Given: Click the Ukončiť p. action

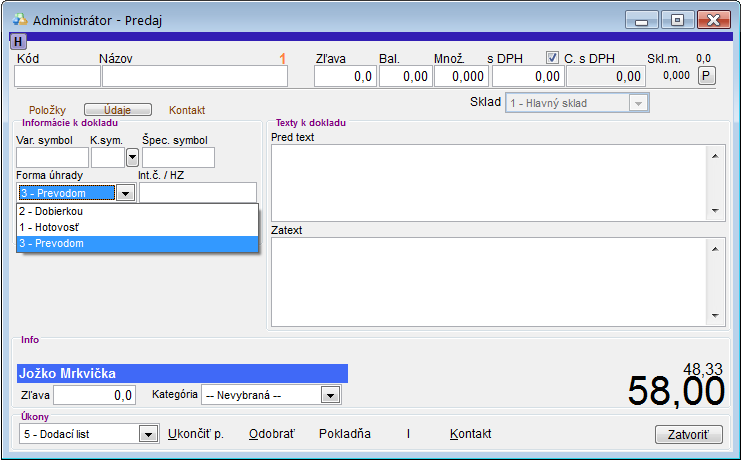Looking at the screenshot, I should (195, 434).
